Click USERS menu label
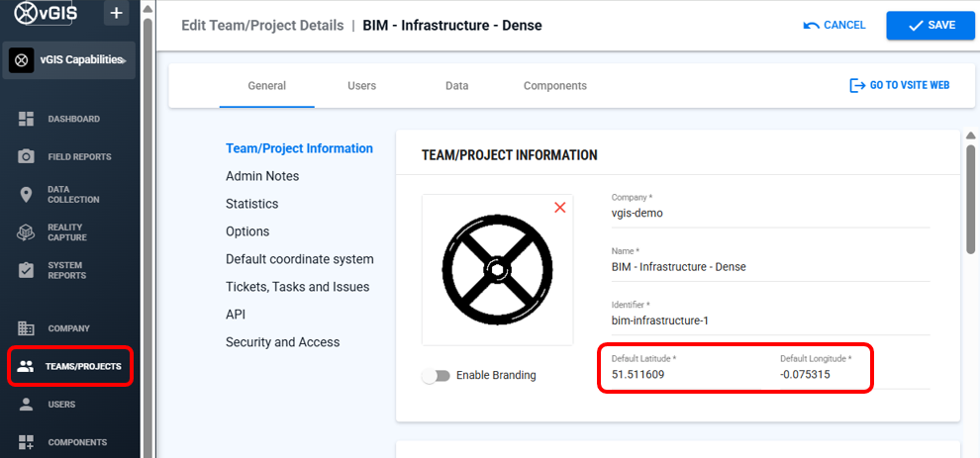The width and height of the screenshot is (980, 458). 61,405
